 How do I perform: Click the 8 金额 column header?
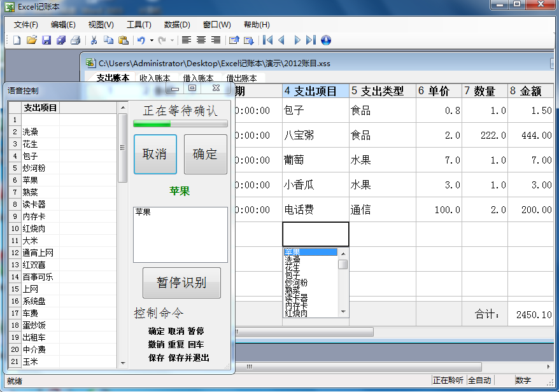point(531,91)
